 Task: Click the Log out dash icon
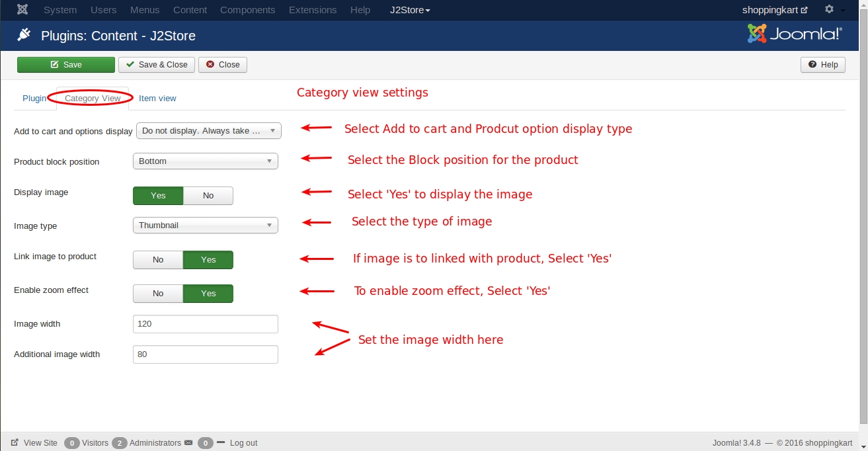(221, 442)
